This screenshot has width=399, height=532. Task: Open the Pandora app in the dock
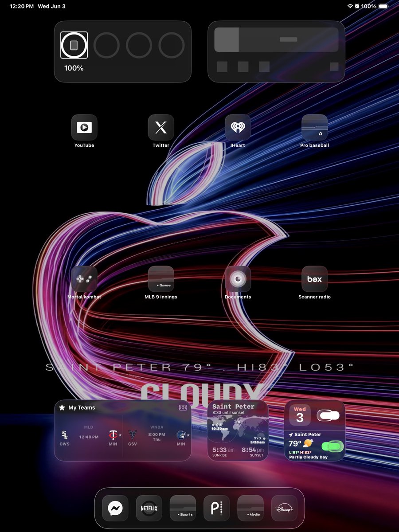pos(216,509)
